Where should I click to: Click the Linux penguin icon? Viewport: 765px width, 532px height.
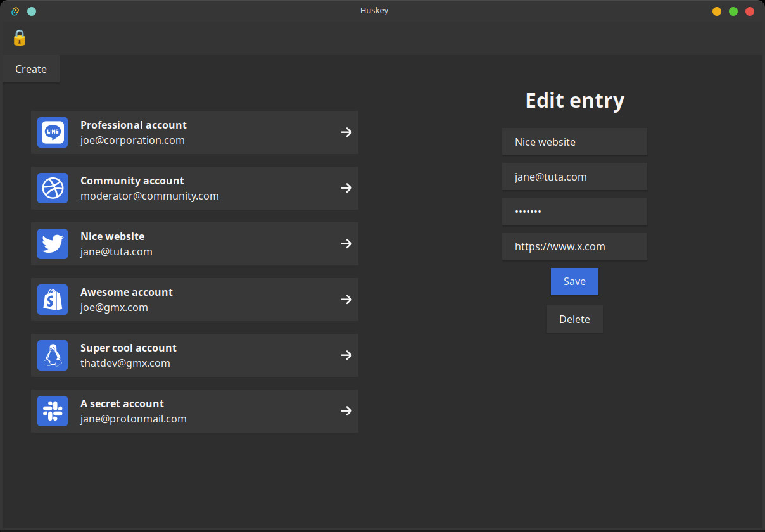click(x=53, y=355)
